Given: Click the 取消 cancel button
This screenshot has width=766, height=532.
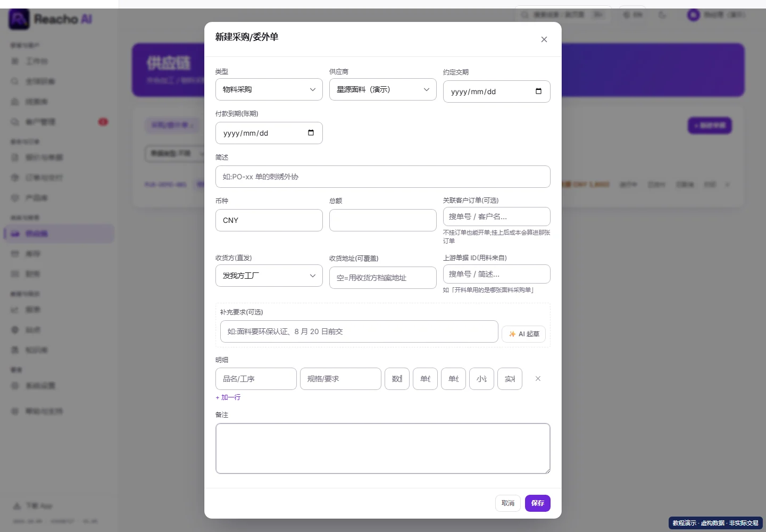Looking at the screenshot, I should click(507, 503).
